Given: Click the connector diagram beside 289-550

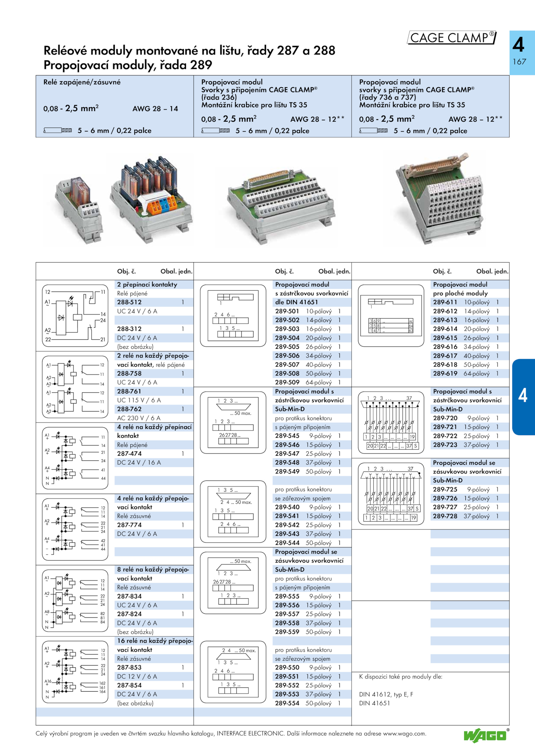Looking at the screenshot, I should pos(233,672).
